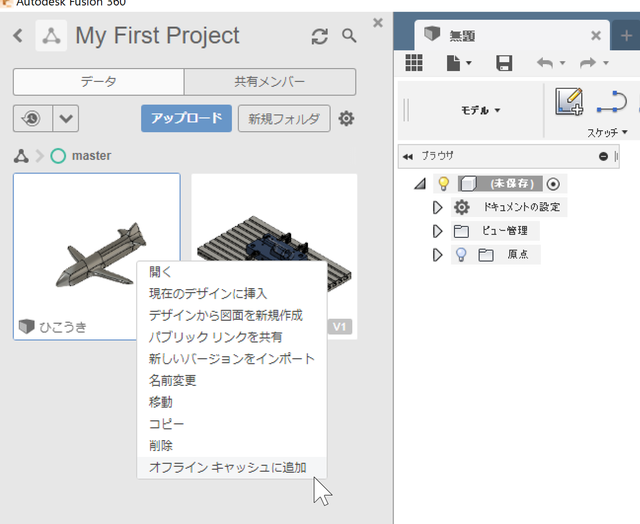Expand the ビュー管理 node

coord(438,231)
